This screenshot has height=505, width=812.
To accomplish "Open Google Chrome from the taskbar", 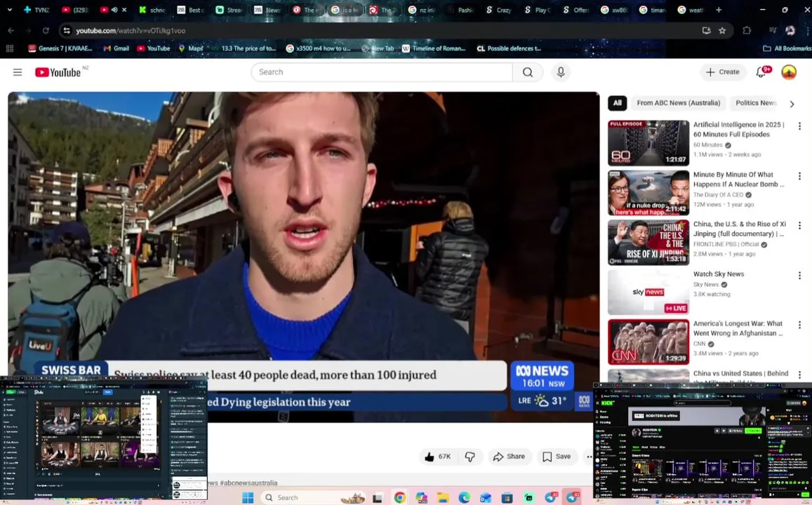I will (400, 498).
